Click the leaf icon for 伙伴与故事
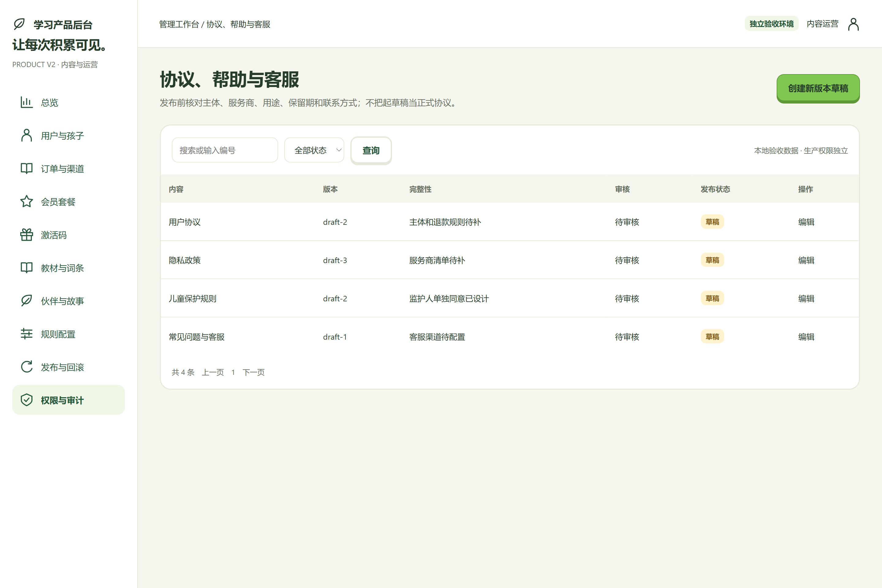882x588 pixels. [27, 301]
